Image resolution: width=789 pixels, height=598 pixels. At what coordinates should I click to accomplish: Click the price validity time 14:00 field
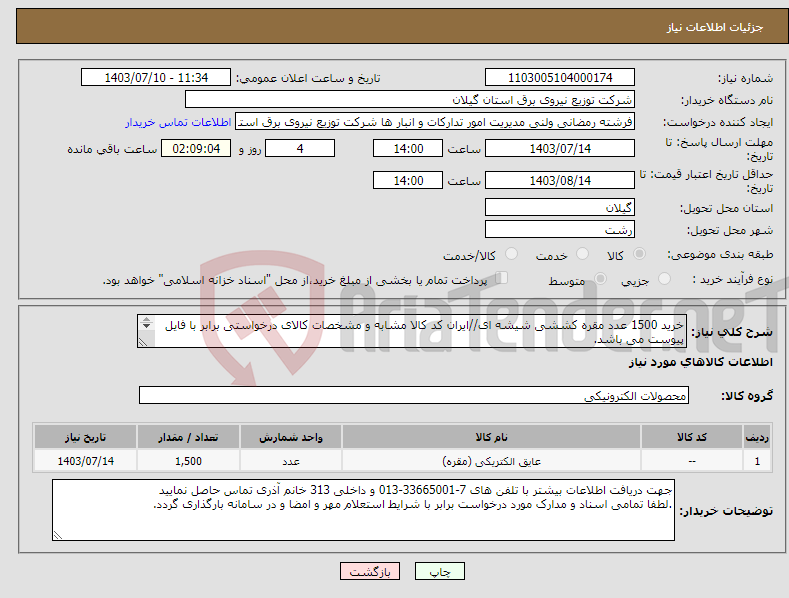[x=408, y=180]
